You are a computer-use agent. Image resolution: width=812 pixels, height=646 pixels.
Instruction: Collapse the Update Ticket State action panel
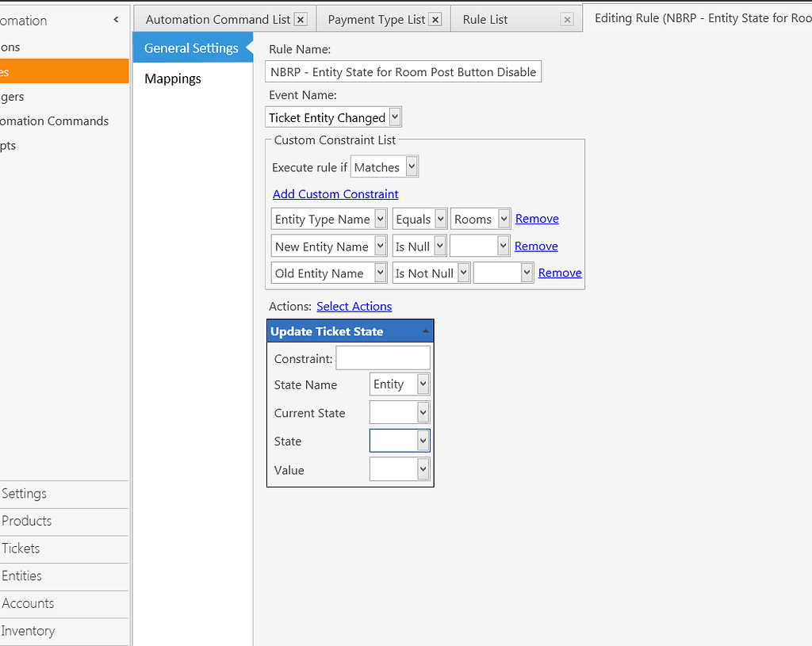(x=426, y=331)
